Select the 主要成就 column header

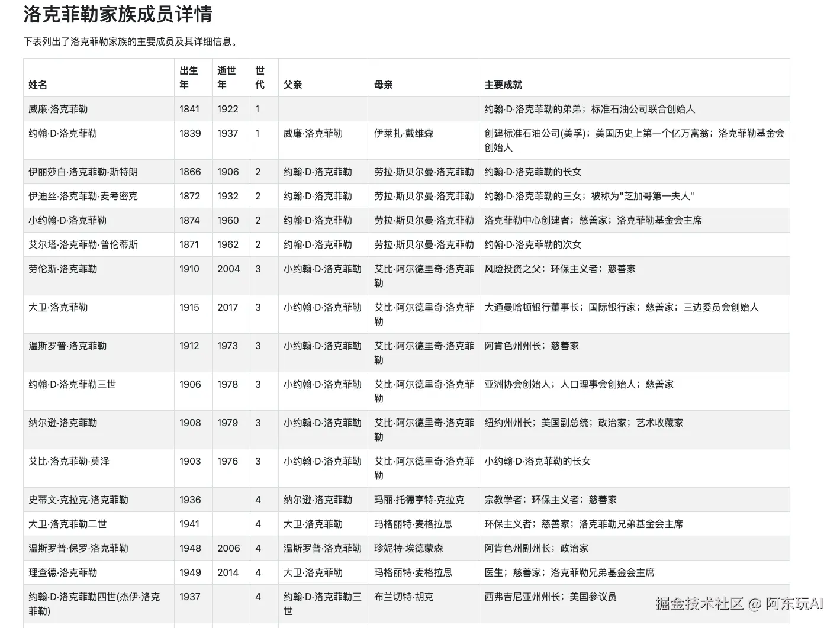pos(503,85)
